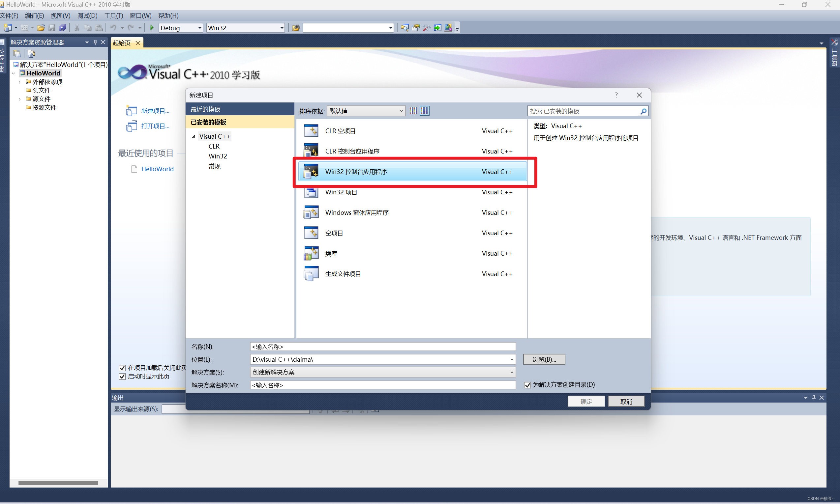This screenshot has width=840, height=504.
Task: Open the HelloWorld recent project link
Action: pos(157,169)
